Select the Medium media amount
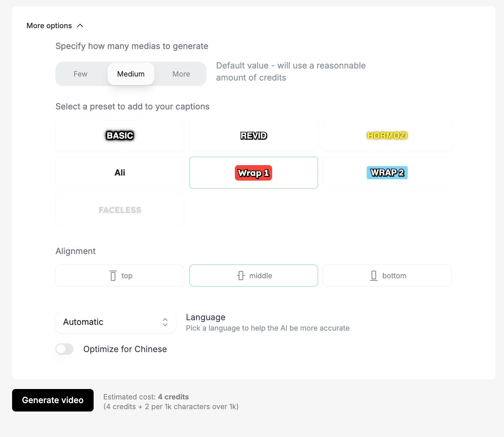Screen dimensions: 504x437 coord(131,74)
